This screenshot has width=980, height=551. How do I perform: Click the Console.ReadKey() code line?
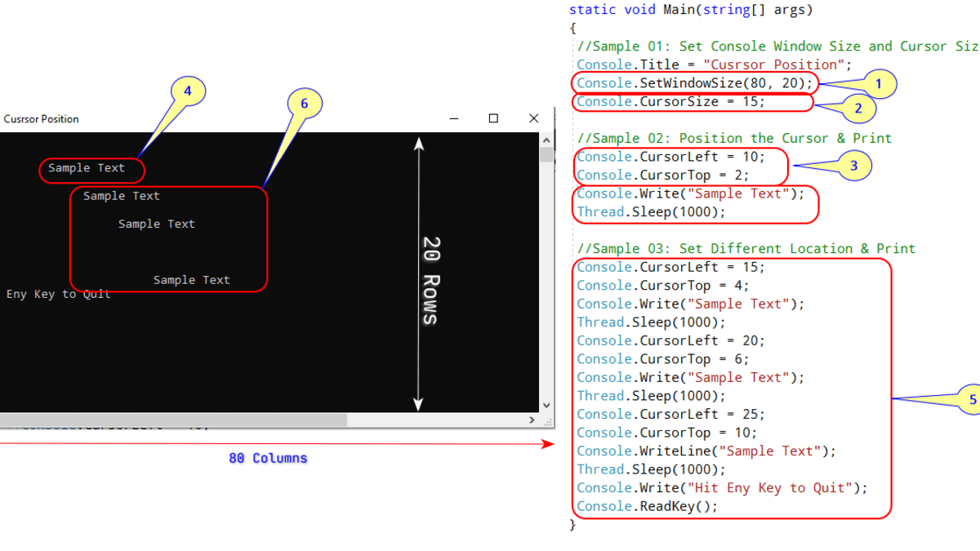pyautogui.click(x=647, y=506)
